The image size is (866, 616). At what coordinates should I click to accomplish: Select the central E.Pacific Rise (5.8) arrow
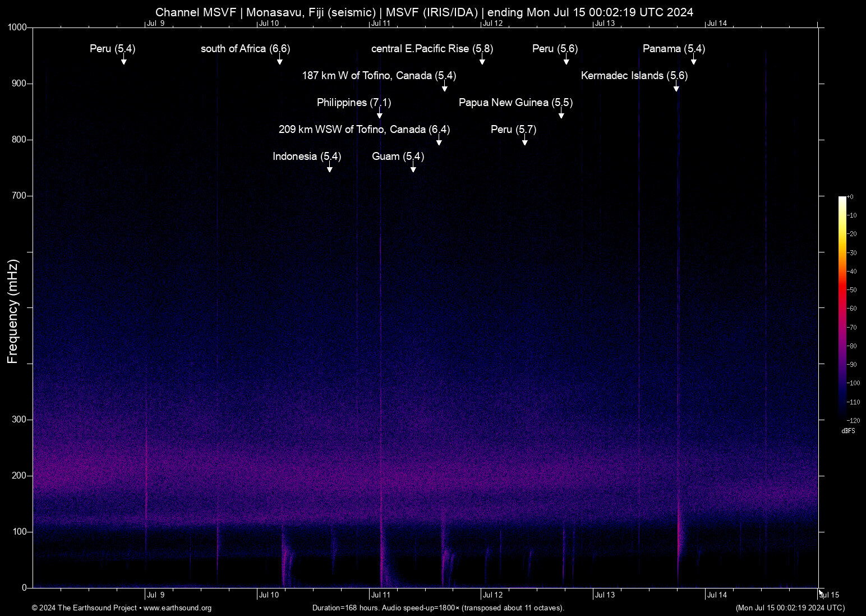click(x=482, y=60)
